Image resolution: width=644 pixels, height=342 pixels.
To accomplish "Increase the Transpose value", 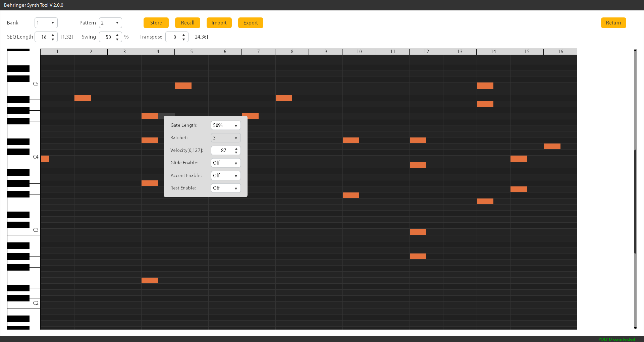I will click(x=183, y=35).
